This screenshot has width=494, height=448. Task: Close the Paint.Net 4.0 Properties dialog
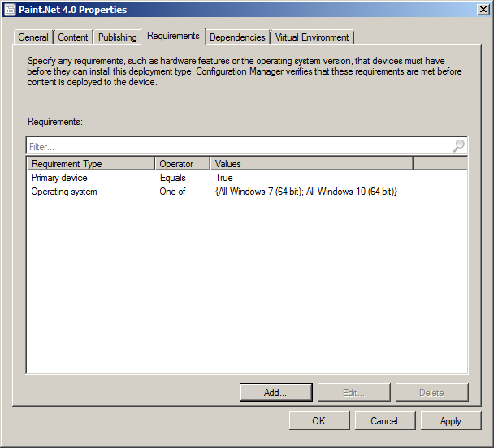tap(483, 10)
